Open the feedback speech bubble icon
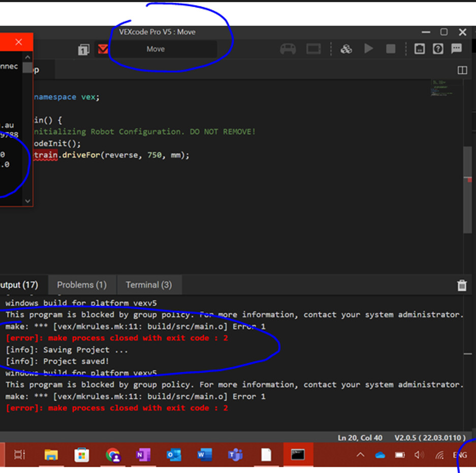 coord(456,49)
